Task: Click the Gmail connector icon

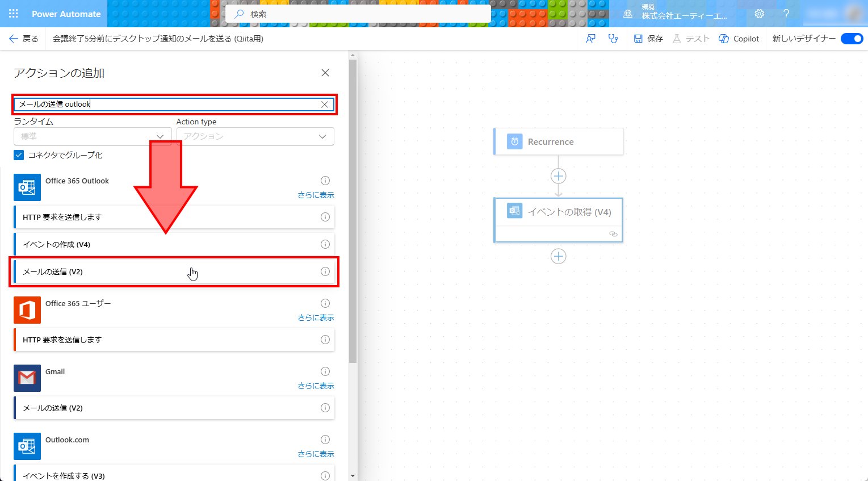Action: tap(27, 378)
